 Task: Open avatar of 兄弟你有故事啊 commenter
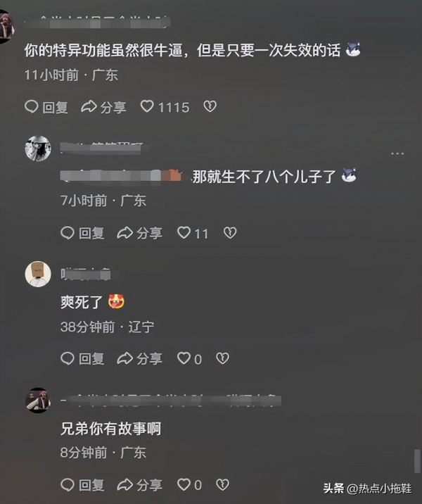click(x=38, y=401)
